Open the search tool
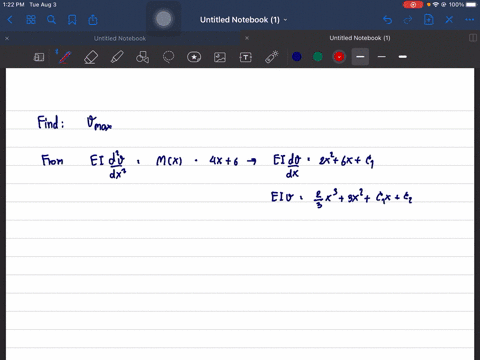Image resolution: width=480 pixels, height=360 pixels. 51,20
